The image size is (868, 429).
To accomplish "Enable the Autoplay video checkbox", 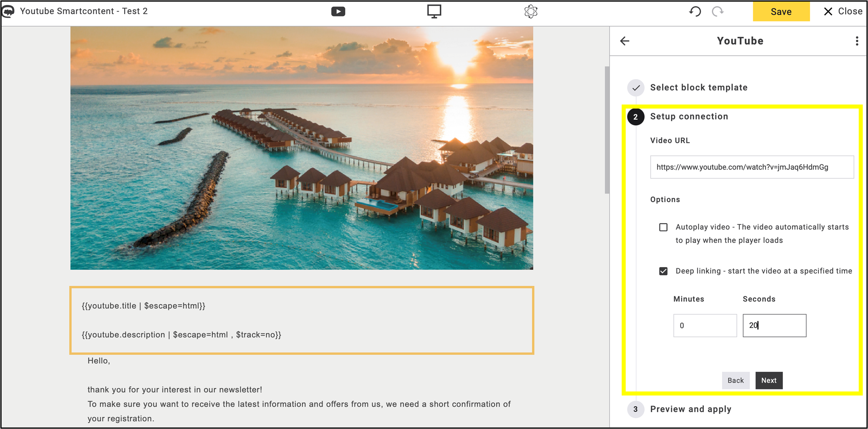I will tap(663, 227).
